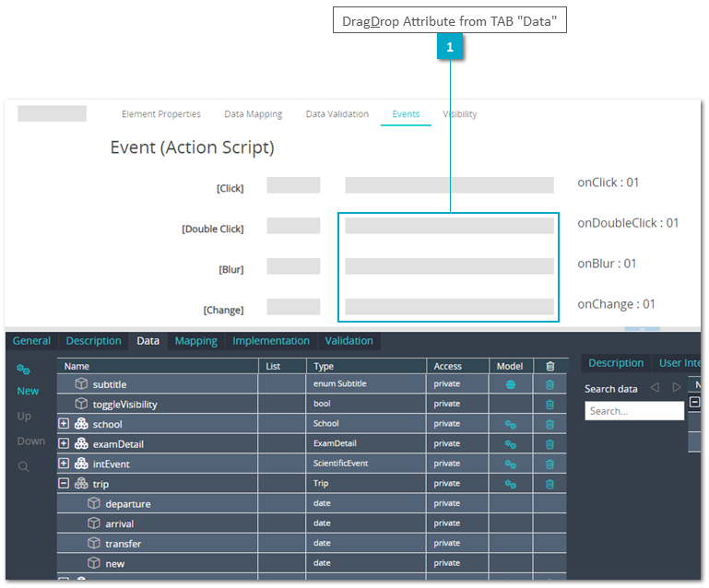Select the Events tab
The width and height of the screenshot is (709, 588).
406,114
